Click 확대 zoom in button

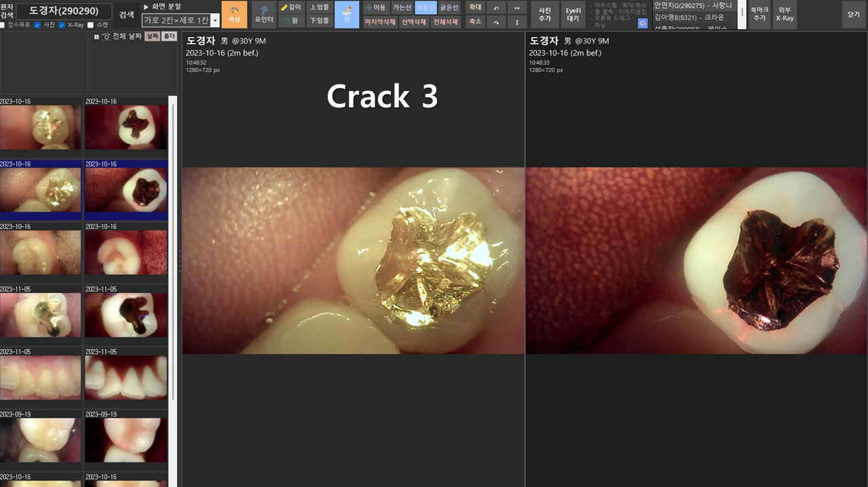[475, 7]
